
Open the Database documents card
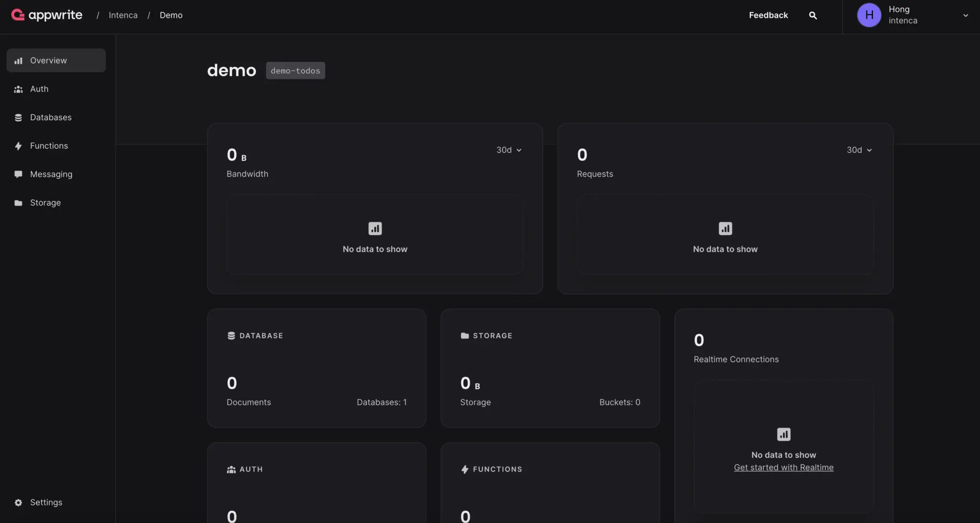316,368
